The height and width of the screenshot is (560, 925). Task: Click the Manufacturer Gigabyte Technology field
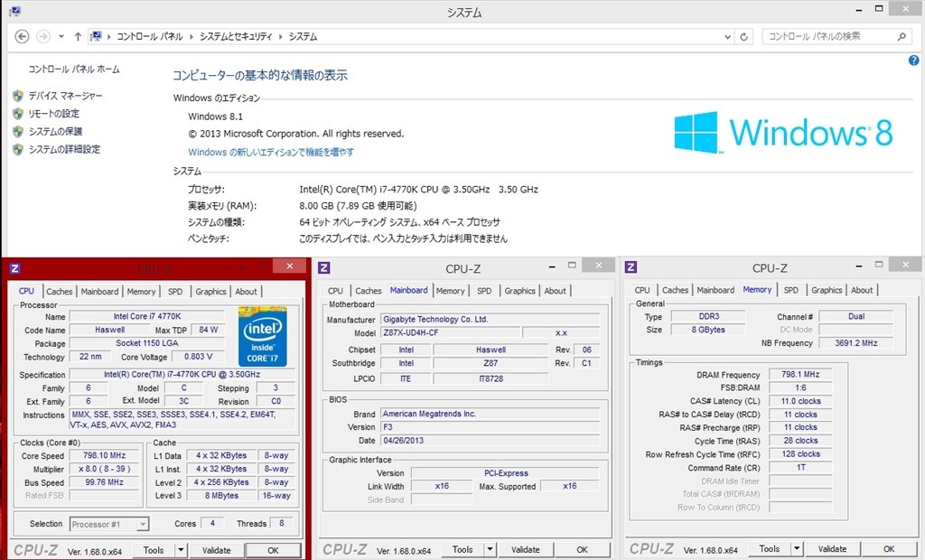point(491,319)
